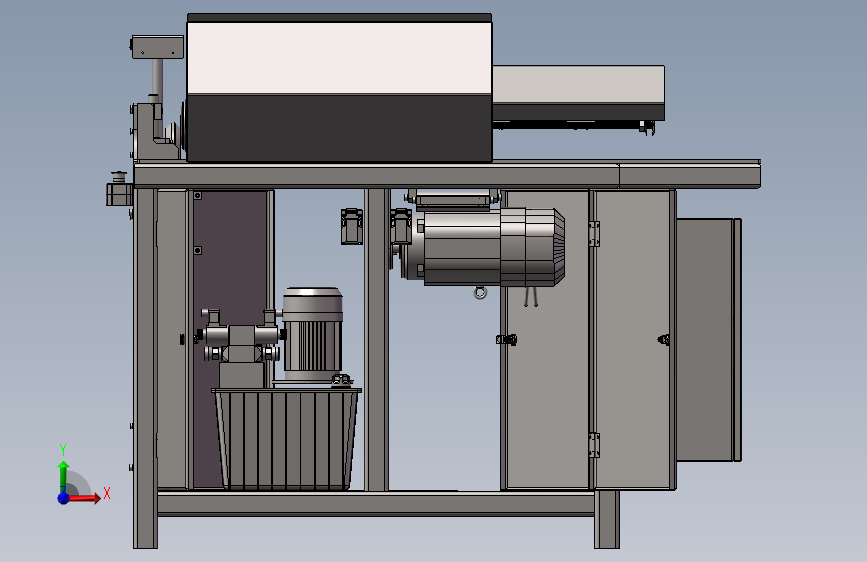Select the long horizontal tabletop beam
This screenshot has height=562, width=867.
(x=447, y=175)
